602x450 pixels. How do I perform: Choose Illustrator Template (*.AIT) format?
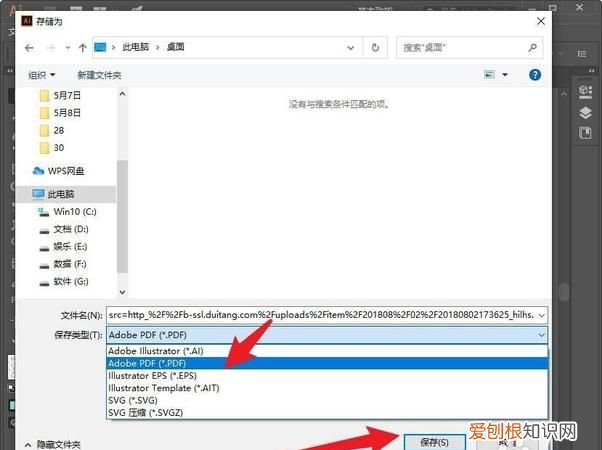(327, 388)
